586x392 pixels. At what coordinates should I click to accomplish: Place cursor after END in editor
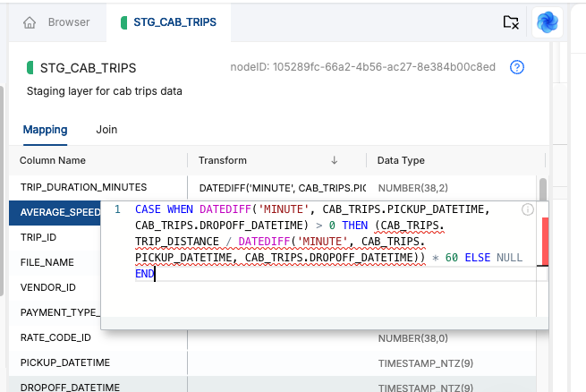coord(155,274)
